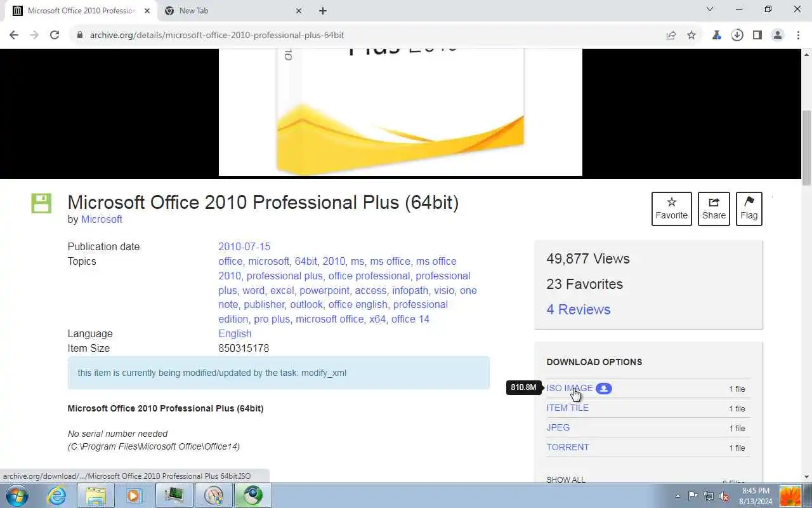The width and height of the screenshot is (812, 508).
Task: Launch Internet Explorer from the taskbar
Action: coord(57,495)
